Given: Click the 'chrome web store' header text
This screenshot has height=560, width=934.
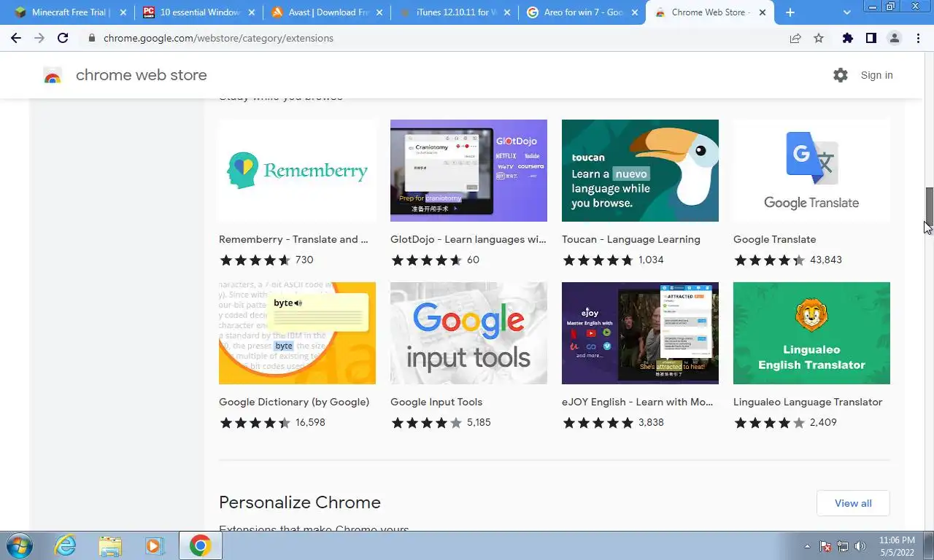Looking at the screenshot, I should [142, 75].
